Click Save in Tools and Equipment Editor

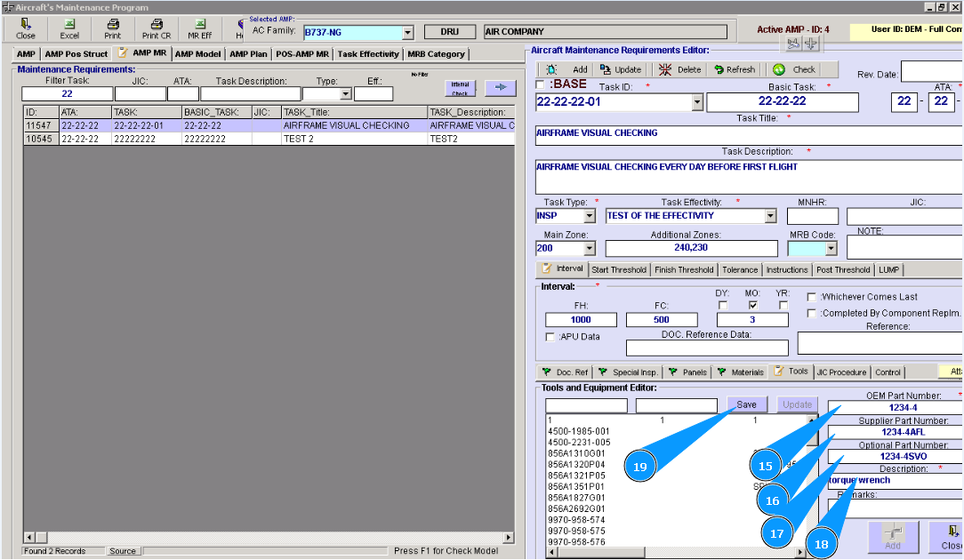(746, 404)
